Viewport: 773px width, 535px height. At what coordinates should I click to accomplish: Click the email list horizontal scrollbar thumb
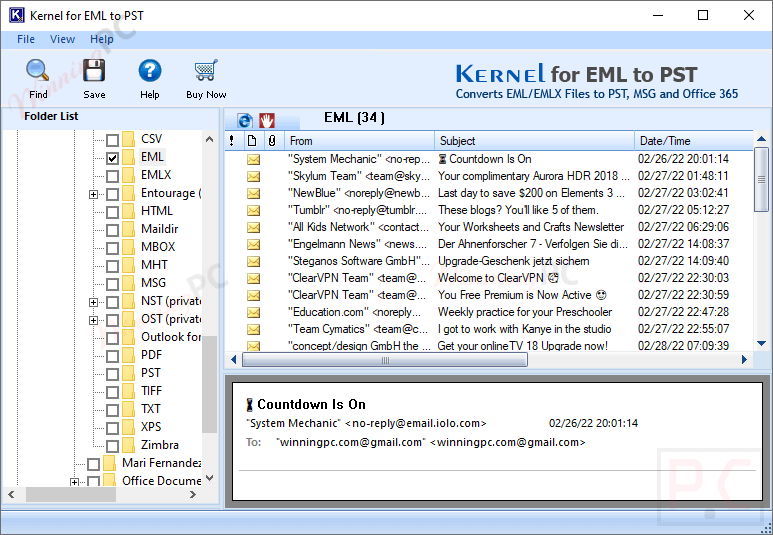tap(385, 360)
